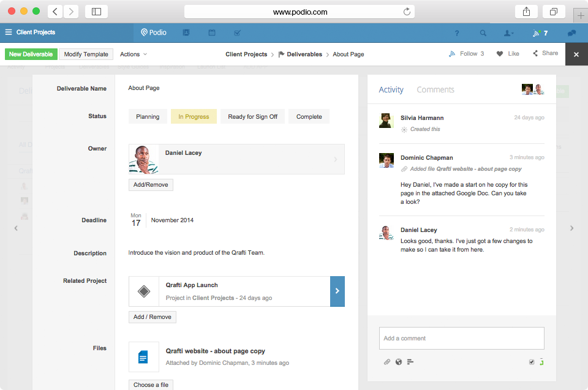
Task: Show all tabs in Safari
Action: [x=554, y=12]
